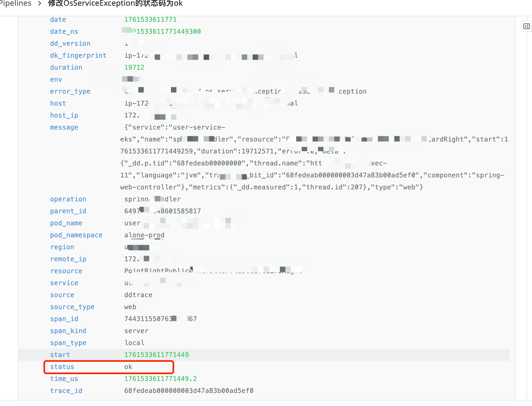Click the breadcrumb chevron separator
532x406 pixels.
pos(40,4)
